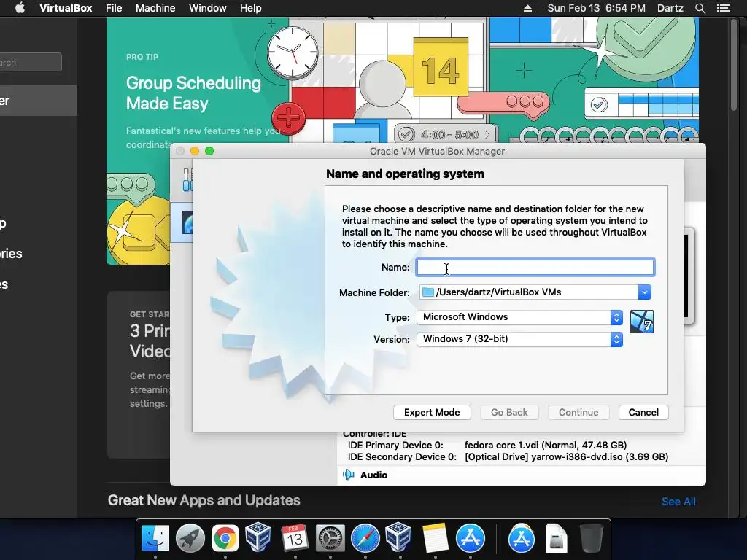Click the Dartz user name in menu bar
747x560 pixels.
click(x=670, y=8)
